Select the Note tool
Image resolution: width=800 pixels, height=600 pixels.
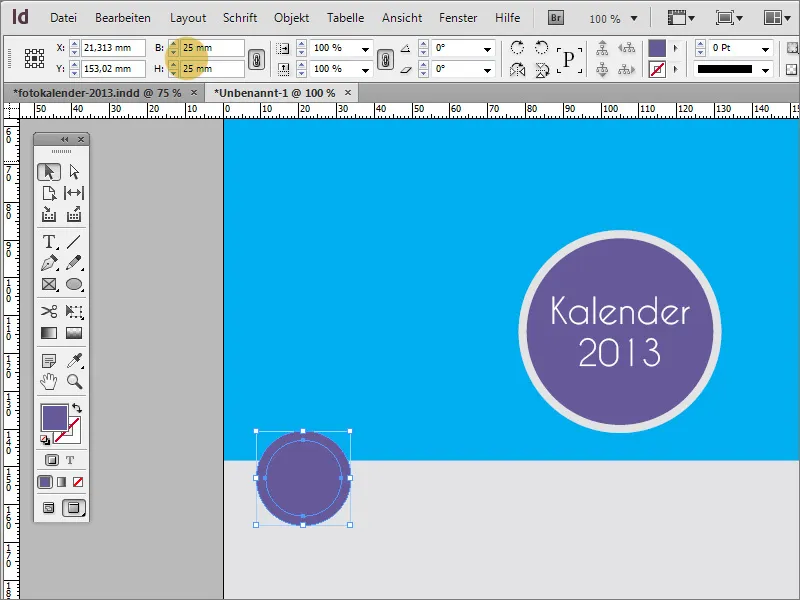49,361
